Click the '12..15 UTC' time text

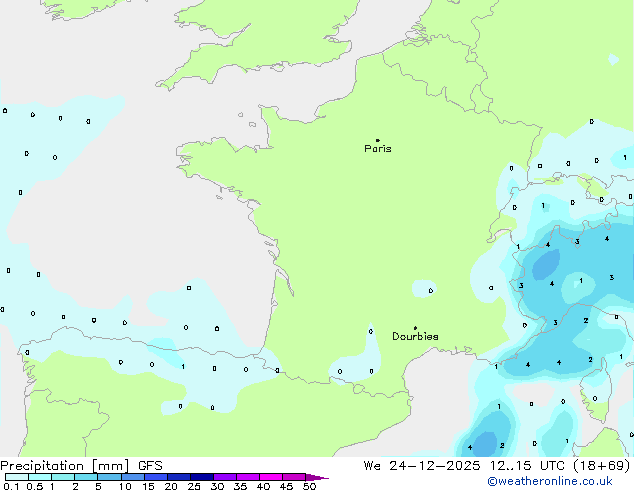(x=526, y=466)
